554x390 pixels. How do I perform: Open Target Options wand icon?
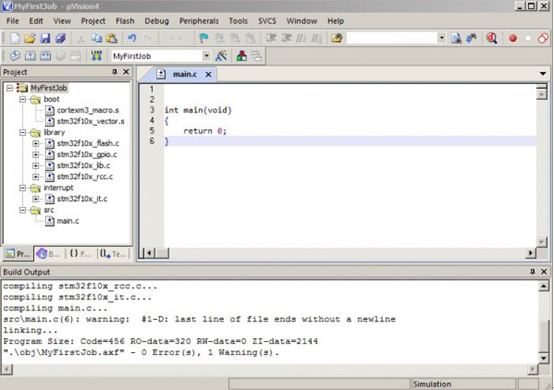221,56
